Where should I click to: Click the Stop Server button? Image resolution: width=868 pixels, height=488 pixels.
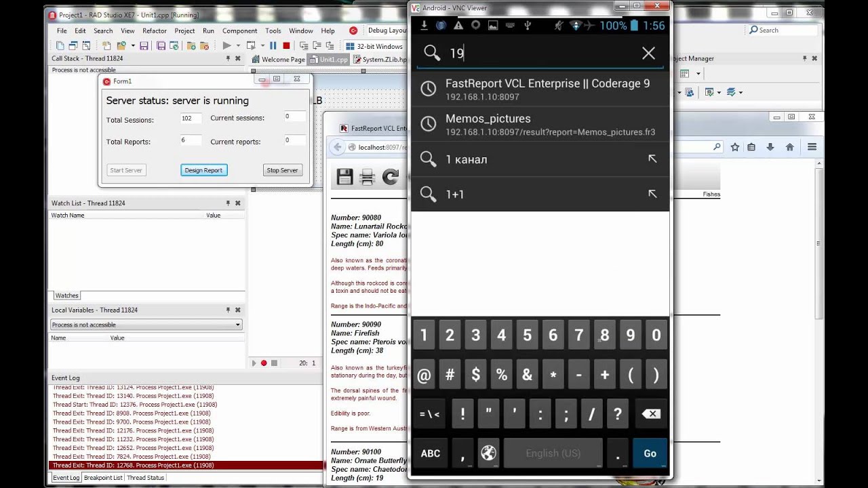click(282, 170)
